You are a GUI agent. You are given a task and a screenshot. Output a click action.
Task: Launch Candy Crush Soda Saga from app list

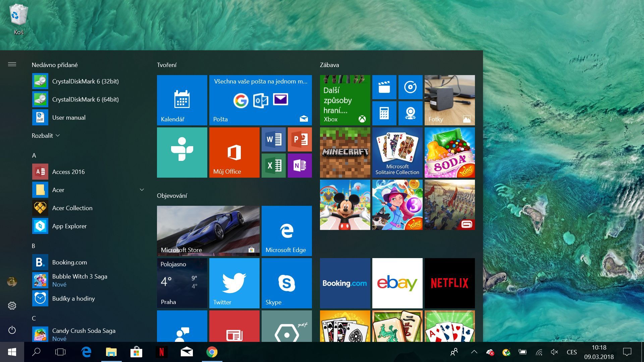click(x=84, y=331)
